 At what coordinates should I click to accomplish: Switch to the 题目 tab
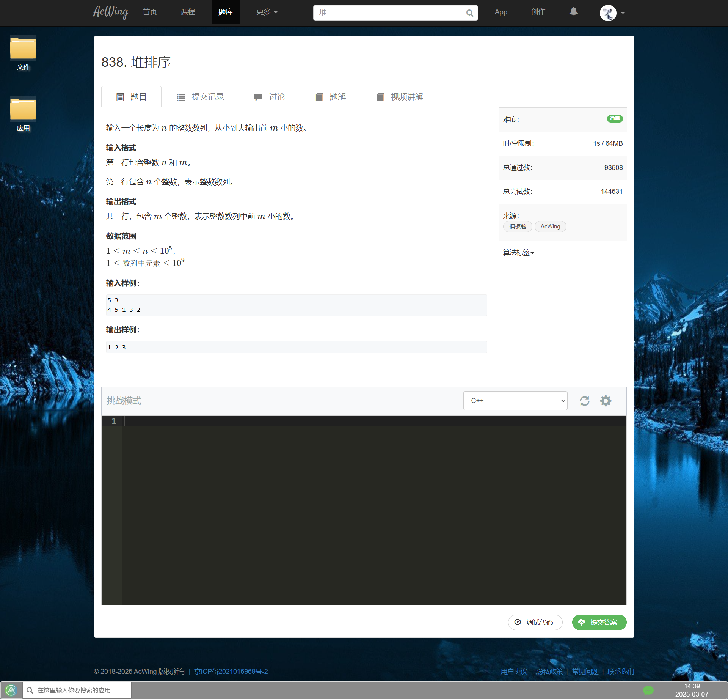[131, 97]
